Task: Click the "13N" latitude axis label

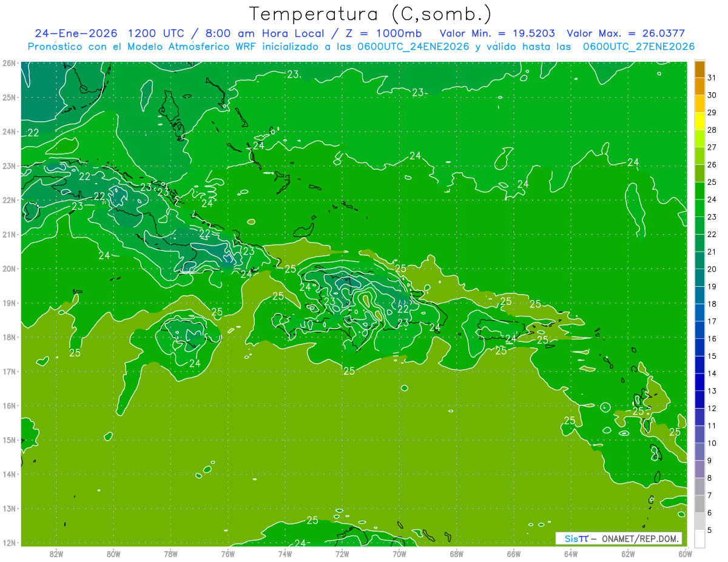Action: click(9, 508)
